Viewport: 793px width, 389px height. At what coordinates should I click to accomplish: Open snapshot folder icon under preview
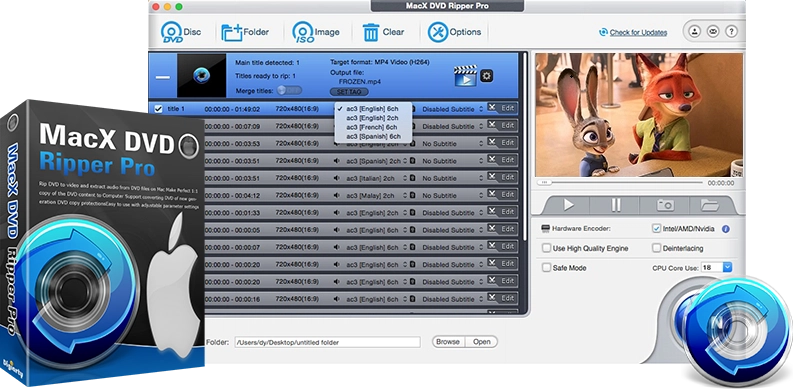point(710,205)
